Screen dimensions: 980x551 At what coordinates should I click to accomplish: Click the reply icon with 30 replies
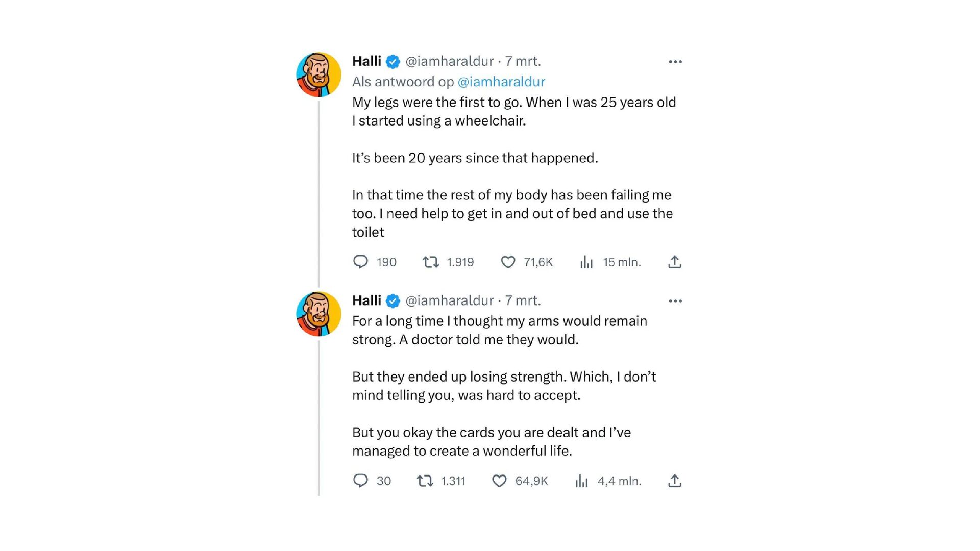(x=360, y=481)
